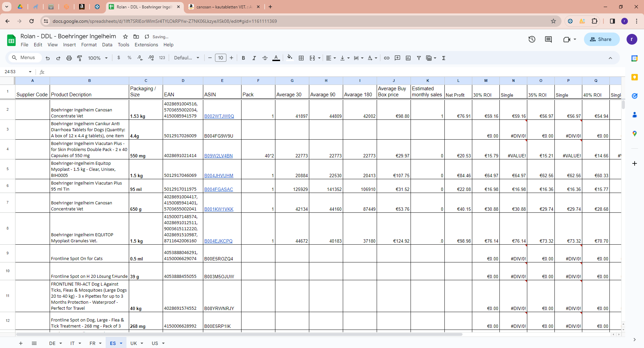Viewport: 644px width, 348px height.
Task: Open version history clock icon
Action: (532, 39)
